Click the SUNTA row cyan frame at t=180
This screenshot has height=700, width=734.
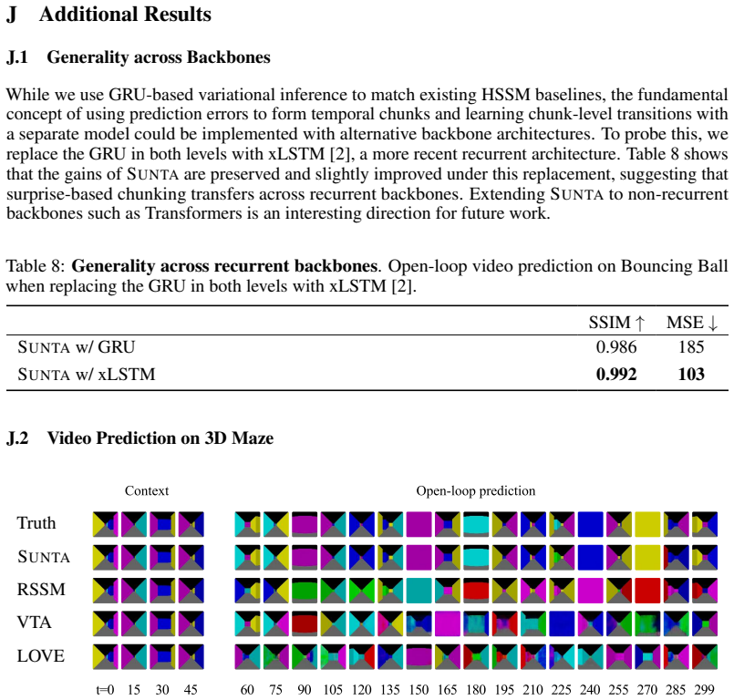476,557
